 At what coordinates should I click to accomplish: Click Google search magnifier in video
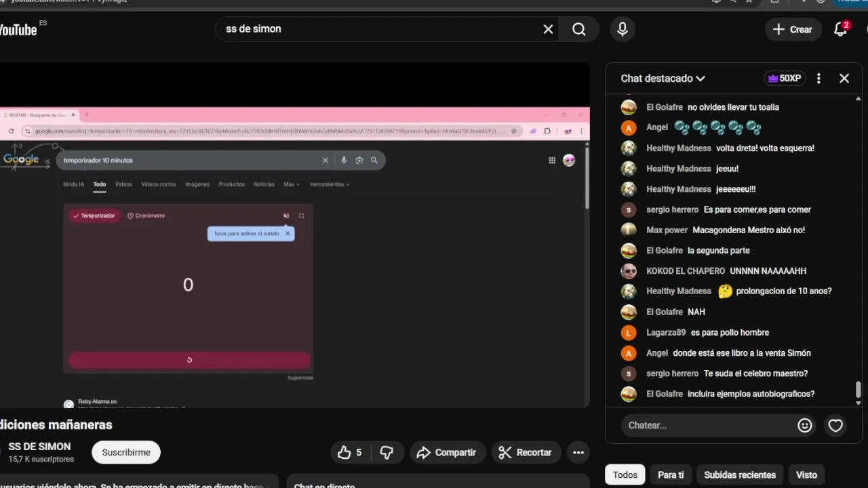pos(374,160)
